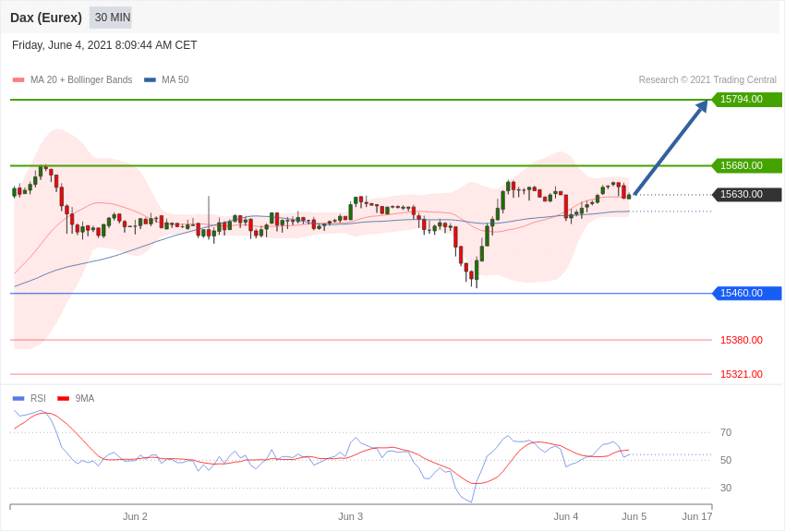Click the MA 50 legend label
The width and height of the screenshot is (785, 532).
175,79
